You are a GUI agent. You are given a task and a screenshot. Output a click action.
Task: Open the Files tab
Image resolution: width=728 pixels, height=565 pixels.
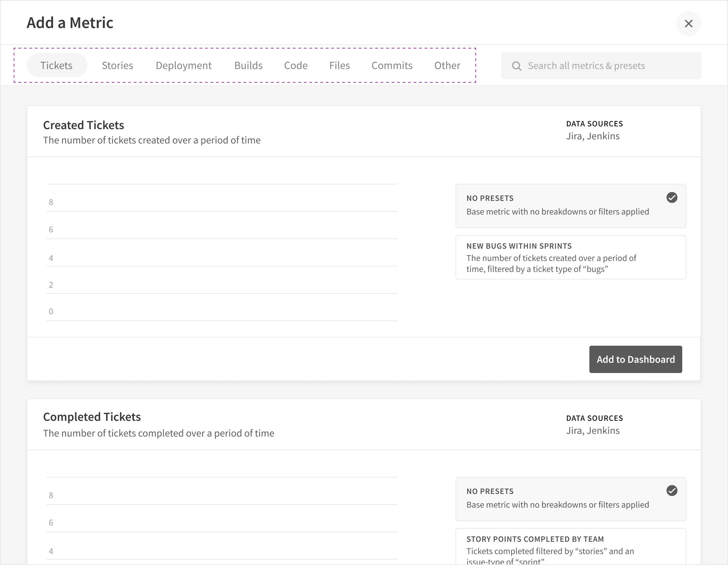[339, 65]
